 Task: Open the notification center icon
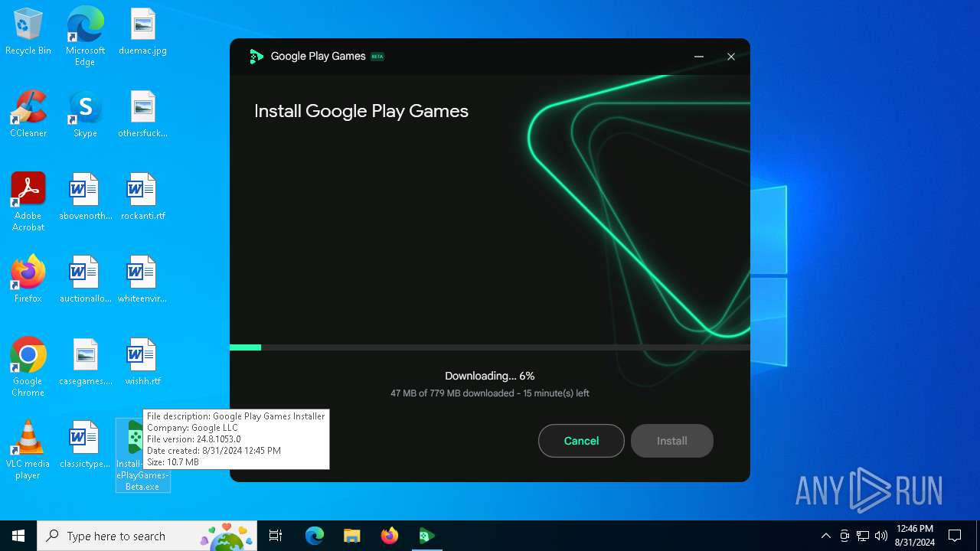955,536
